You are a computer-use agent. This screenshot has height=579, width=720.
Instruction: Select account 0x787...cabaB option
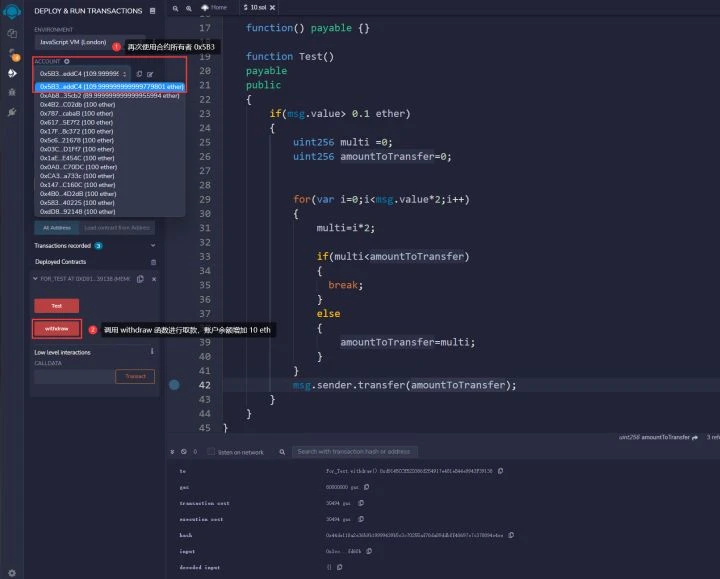110,113
